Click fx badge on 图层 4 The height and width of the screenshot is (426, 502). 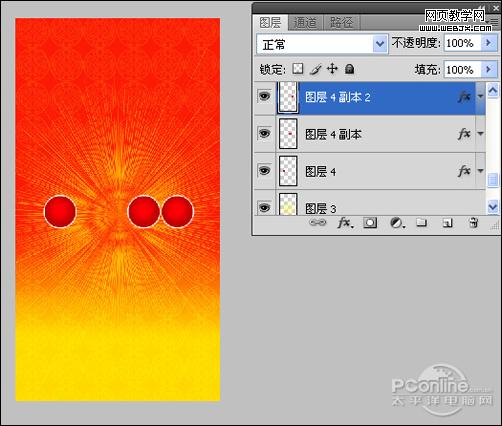[464, 171]
